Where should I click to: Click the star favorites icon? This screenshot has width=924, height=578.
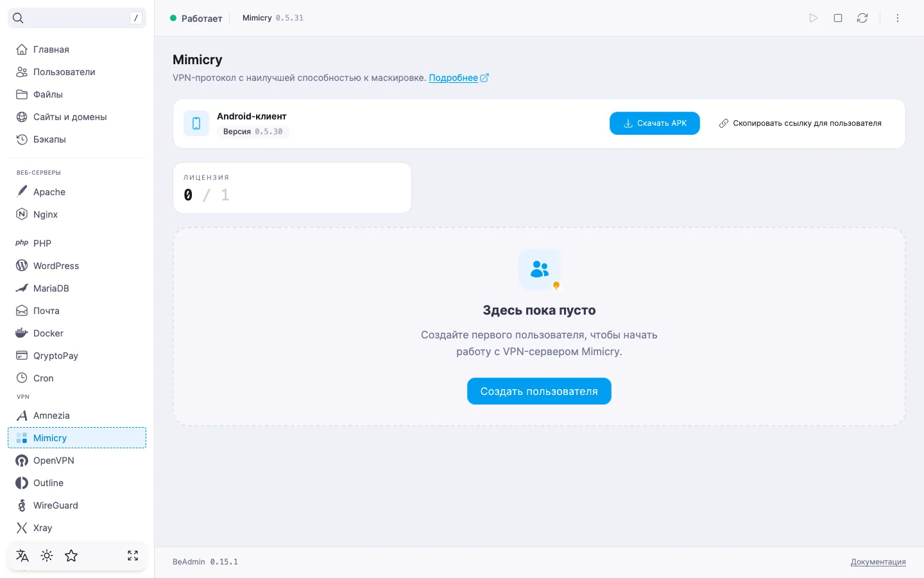[71, 556]
